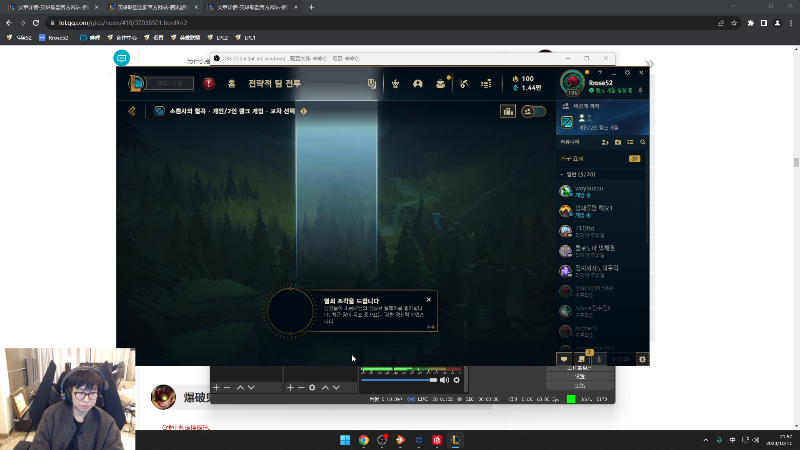Open League of Legends from the taskbar

(x=456, y=440)
